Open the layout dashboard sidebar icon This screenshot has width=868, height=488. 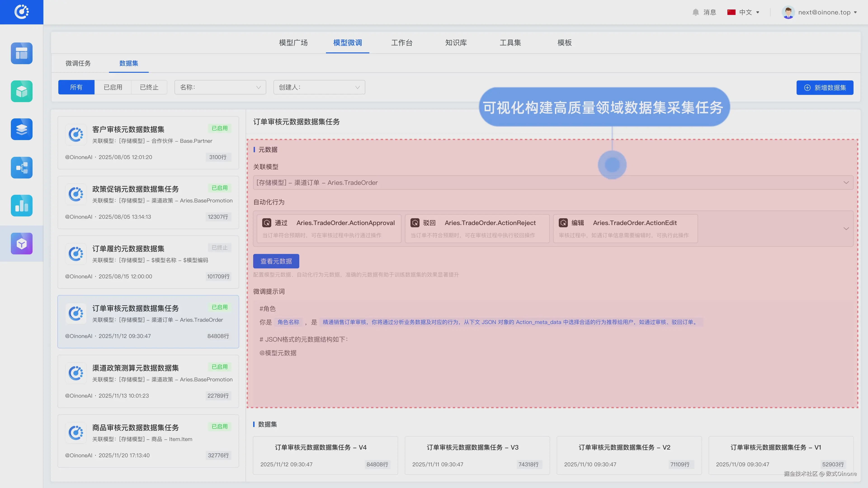tap(21, 53)
